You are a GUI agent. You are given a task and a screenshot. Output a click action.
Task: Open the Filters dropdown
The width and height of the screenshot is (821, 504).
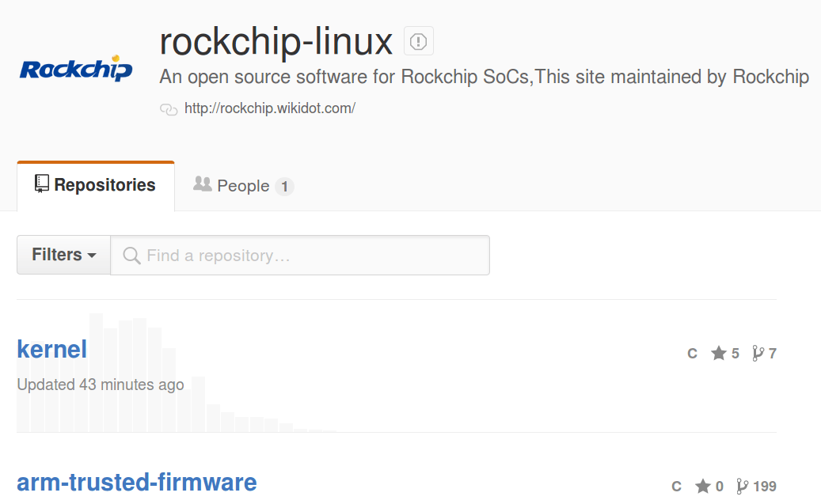coord(64,255)
